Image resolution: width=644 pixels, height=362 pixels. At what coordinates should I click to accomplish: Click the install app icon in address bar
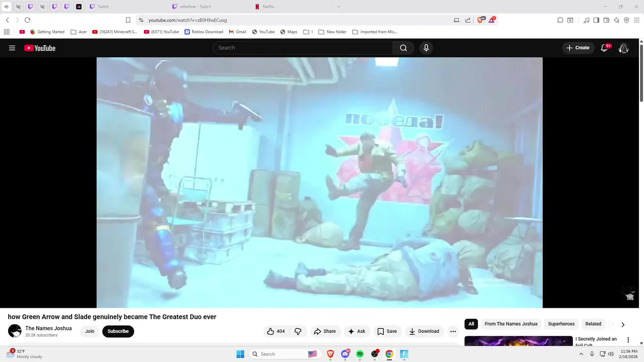pyautogui.click(x=456, y=20)
